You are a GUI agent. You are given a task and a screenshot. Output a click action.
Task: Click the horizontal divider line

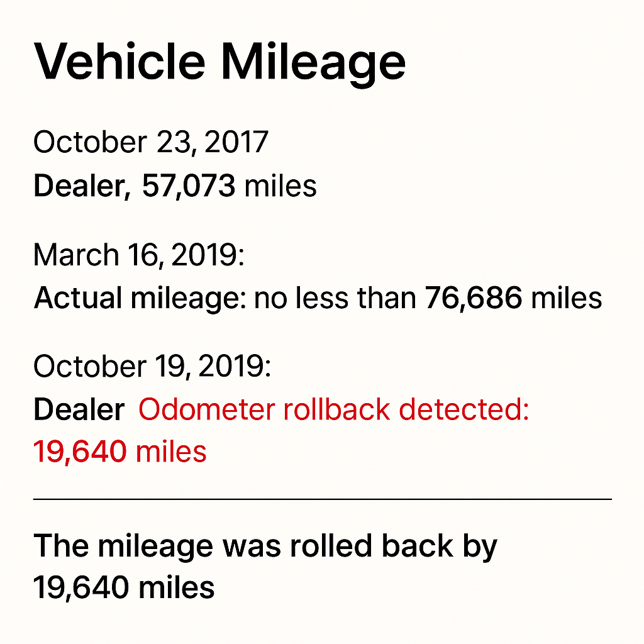tap(323, 499)
